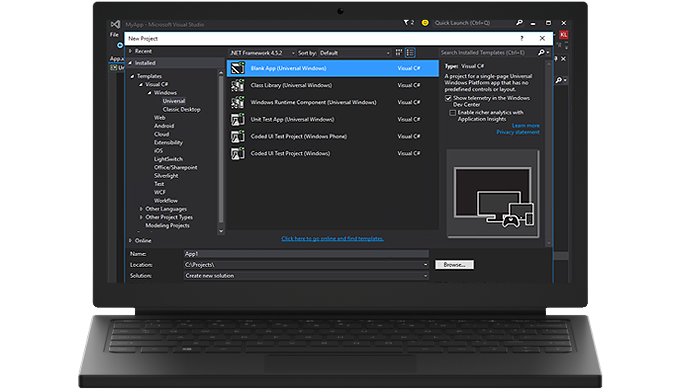Click the KL user account badge
The height and width of the screenshot is (390, 696).
(x=563, y=35)
